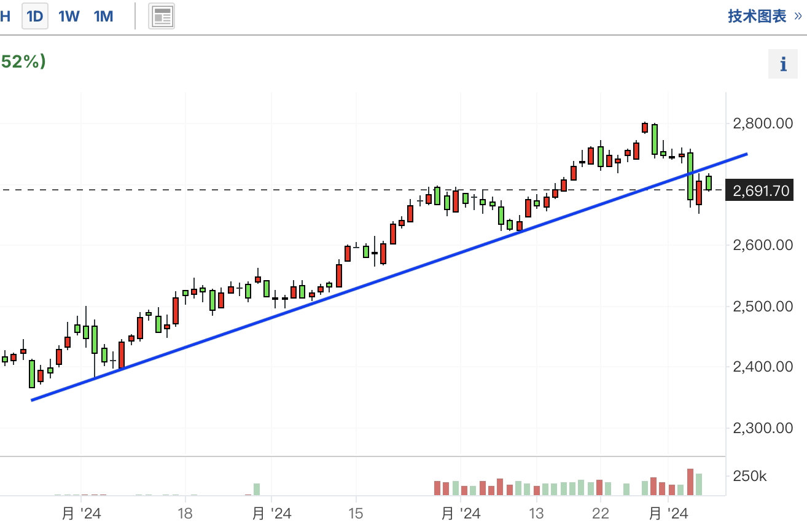807x532 pixels.
Task: Select the blue ascending trendline
Action: [389, 277]
